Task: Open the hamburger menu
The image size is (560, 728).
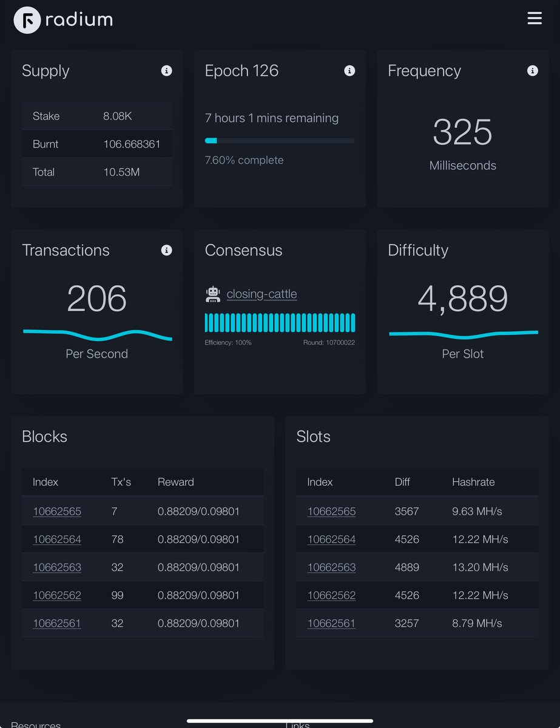Action: click(x=535, y=18)
